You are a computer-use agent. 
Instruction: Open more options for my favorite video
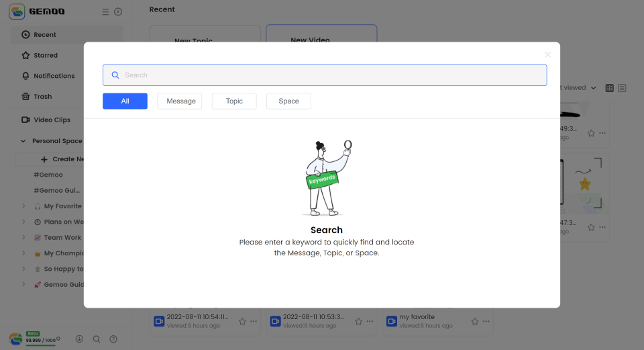[486, 322]
